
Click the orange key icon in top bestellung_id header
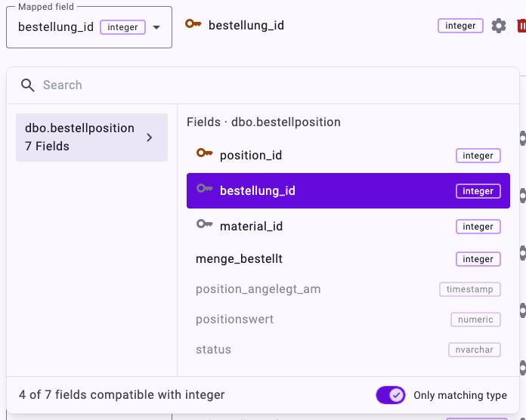tap(193, 24)
